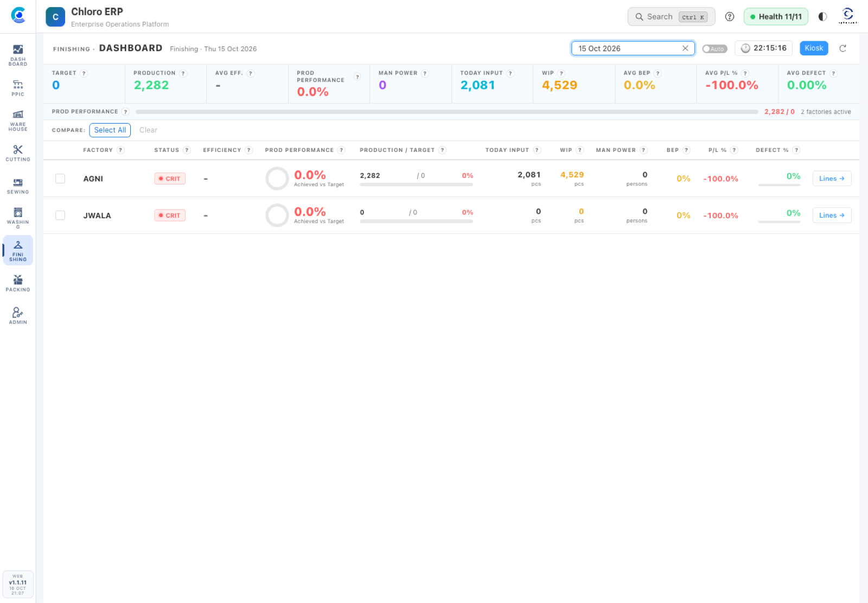868x603 pixels.
Task: Toggle dark mode contrast icon
Action: pyautogui.click(x=822, y=17)
